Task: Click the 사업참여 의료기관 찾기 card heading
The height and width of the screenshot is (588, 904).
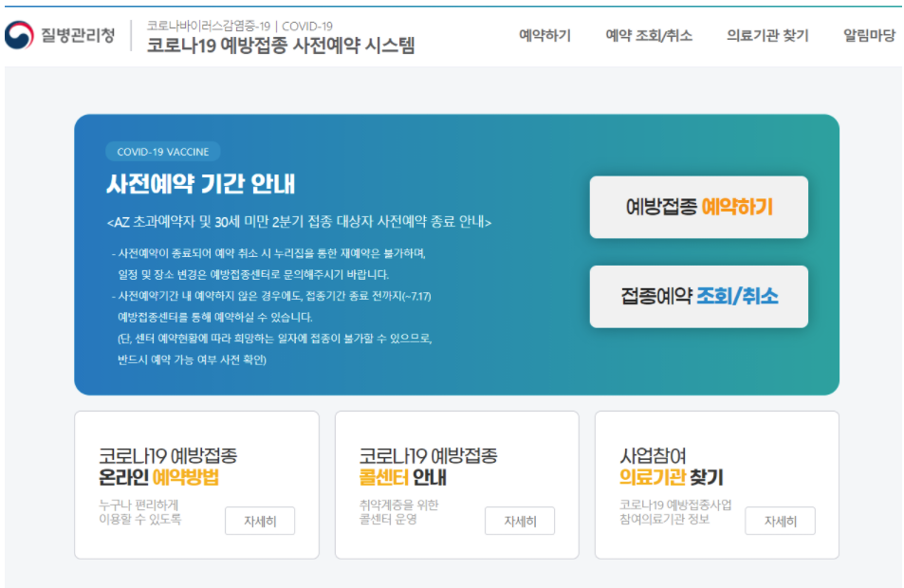Action: (671, 467)
